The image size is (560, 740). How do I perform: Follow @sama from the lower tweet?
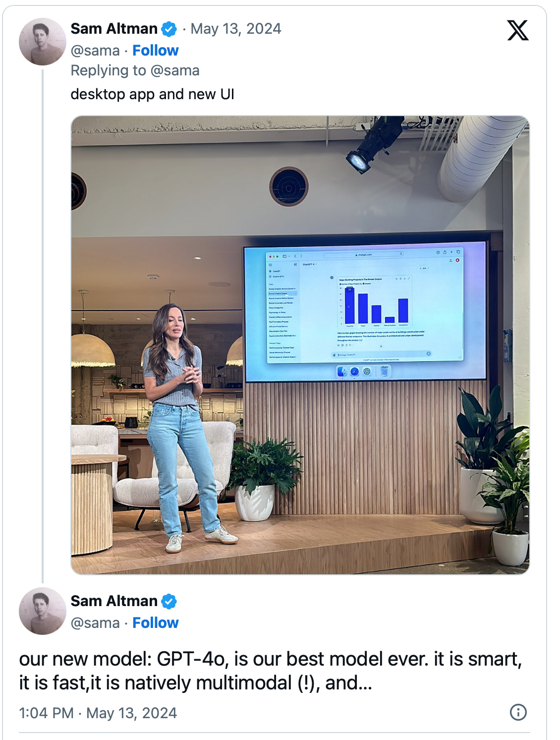pyautogui.click(x=155, y=623)
